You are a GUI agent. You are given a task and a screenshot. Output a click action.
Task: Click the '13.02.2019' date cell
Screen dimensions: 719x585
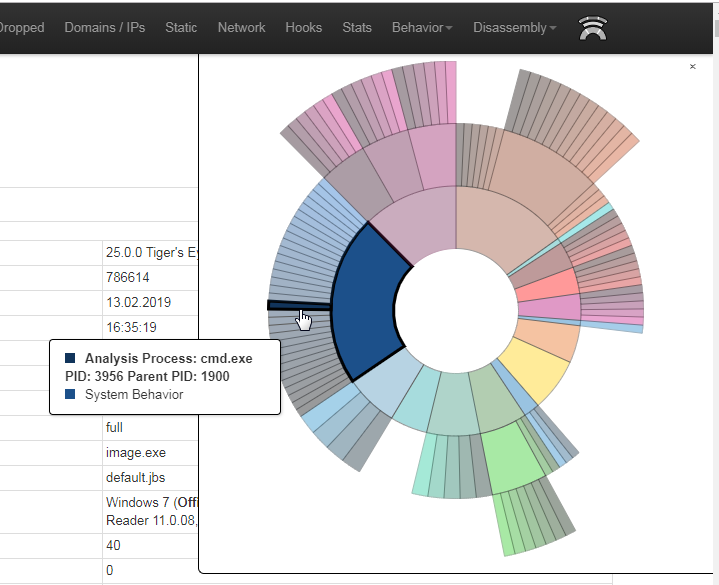[x=150, y=303]
